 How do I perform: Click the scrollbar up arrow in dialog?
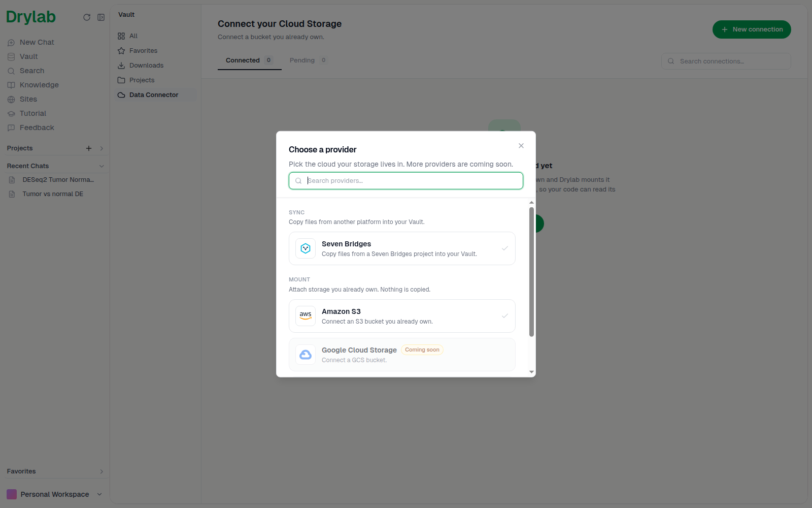[531, 202]
